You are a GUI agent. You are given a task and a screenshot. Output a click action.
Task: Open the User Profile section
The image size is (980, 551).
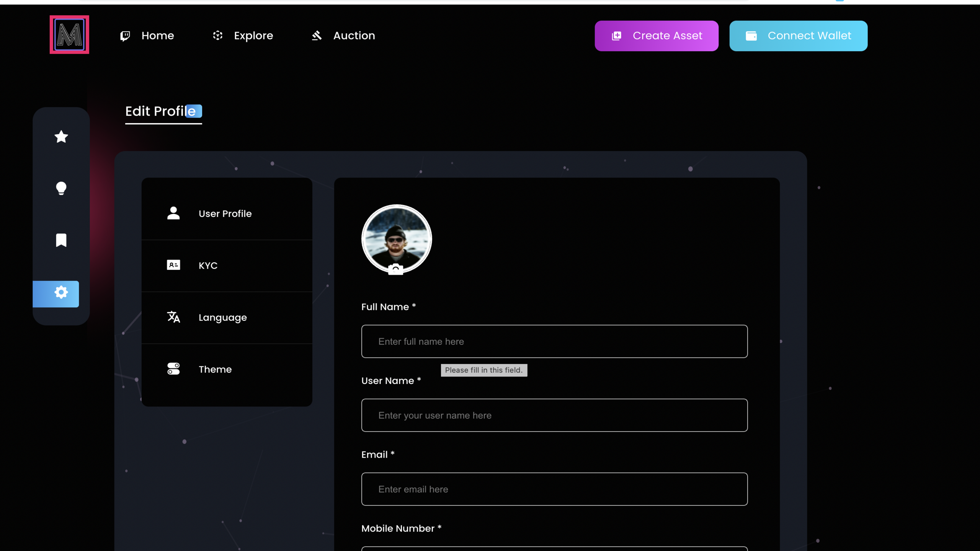coord(225,214)
